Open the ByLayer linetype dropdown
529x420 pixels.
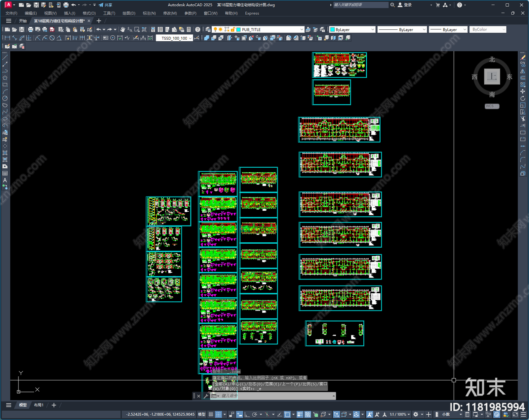424,29
